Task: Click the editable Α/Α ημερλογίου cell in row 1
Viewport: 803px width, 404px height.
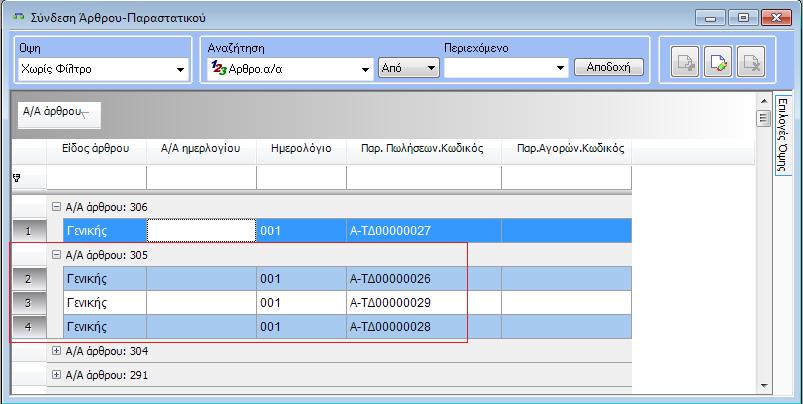Action: pos(201,231)
